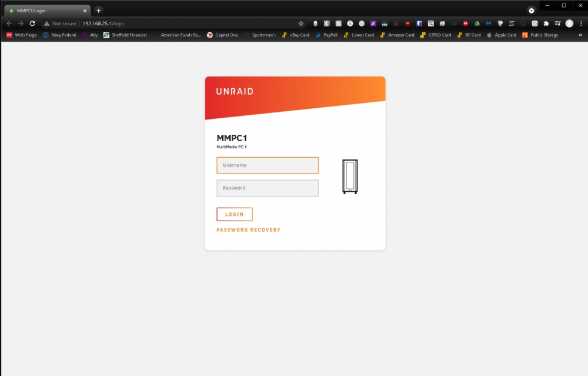Viewport: 588px width, 376px height.
Task: Open the Public Storage bookmark
Action: coord(540,35)
